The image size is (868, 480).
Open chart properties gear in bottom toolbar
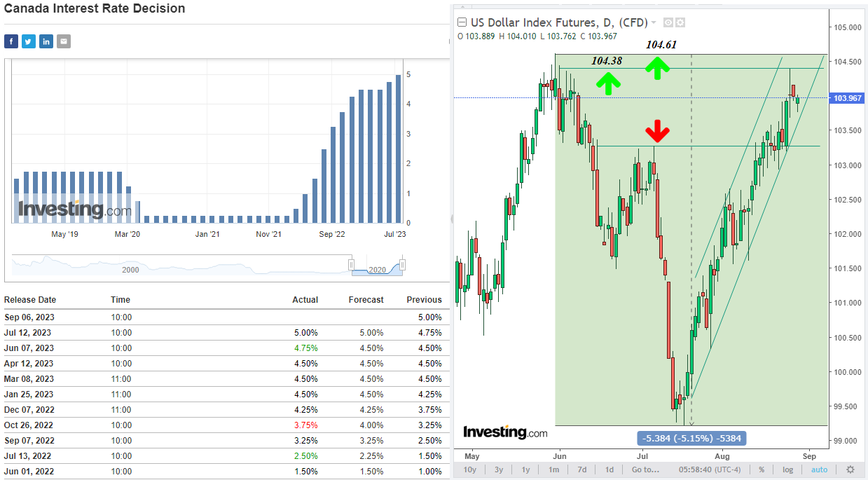point(850,469)
